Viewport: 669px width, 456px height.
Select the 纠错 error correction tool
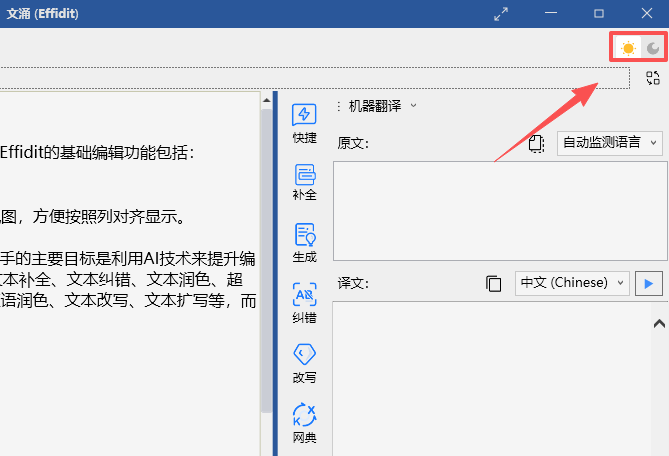coord(304,302)
